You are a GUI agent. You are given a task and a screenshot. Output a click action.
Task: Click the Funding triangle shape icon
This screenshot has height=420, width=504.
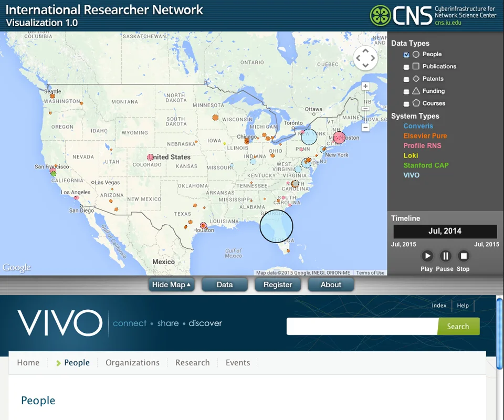click(x=416, y=91)
